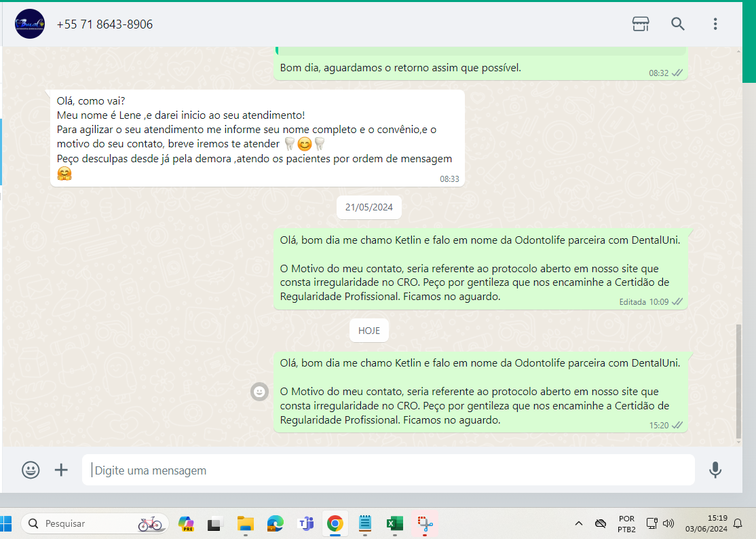Viewport: 756px width, 539px height.
Task: Start voice message with microphone icon
Action: coord(715,470)
